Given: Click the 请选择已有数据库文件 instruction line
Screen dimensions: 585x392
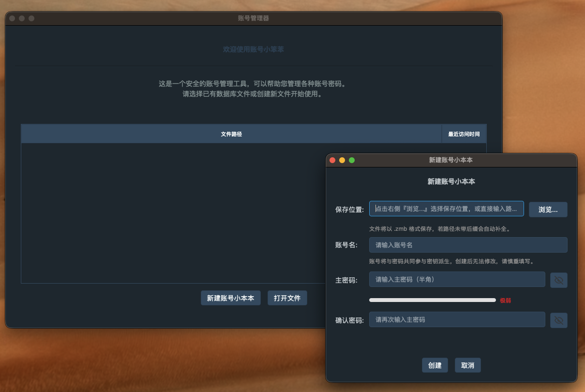Looking at the screenshot, I should pyautogui.click(x=253, y=94).
